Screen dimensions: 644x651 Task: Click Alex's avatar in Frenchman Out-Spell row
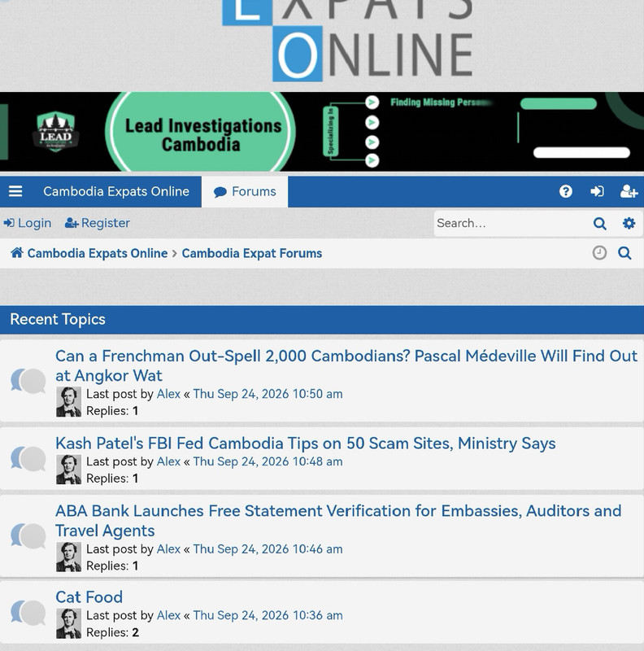click(69, 402)
